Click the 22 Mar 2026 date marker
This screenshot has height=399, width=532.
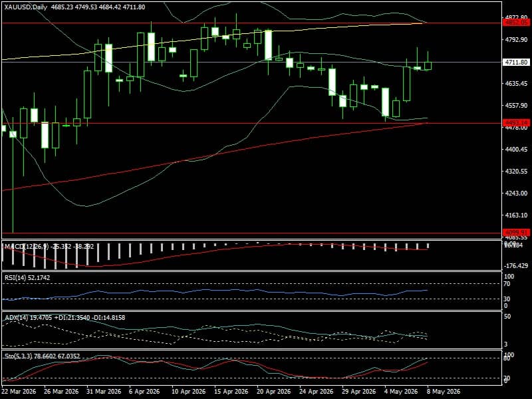pyautogui.click(x=19, y=391)
